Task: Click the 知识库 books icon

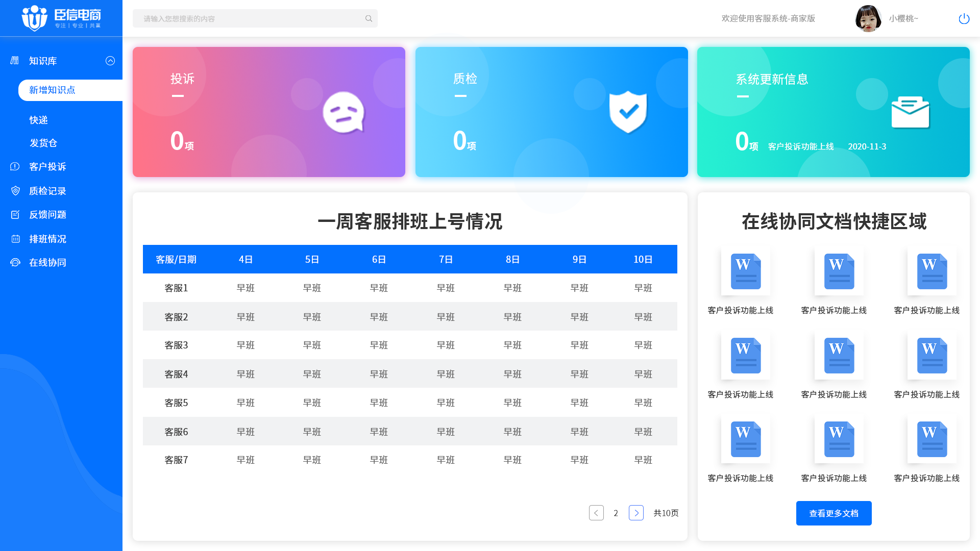Action: coord(15,61)
